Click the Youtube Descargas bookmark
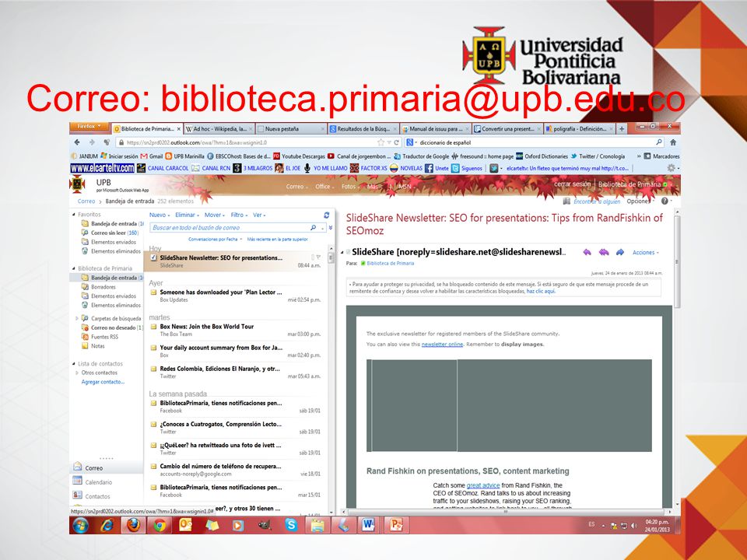Viewport: 747px width, 560px height. click(x=299, y=156)
